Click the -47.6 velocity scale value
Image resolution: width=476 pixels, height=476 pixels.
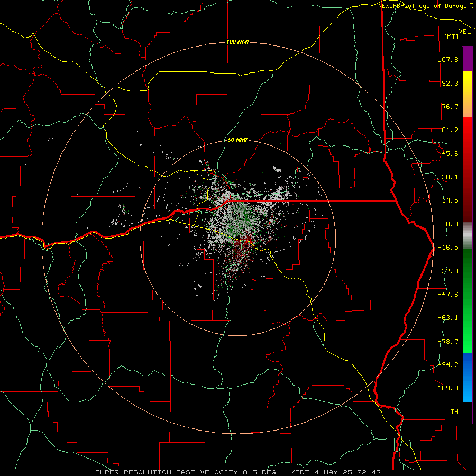448,295
